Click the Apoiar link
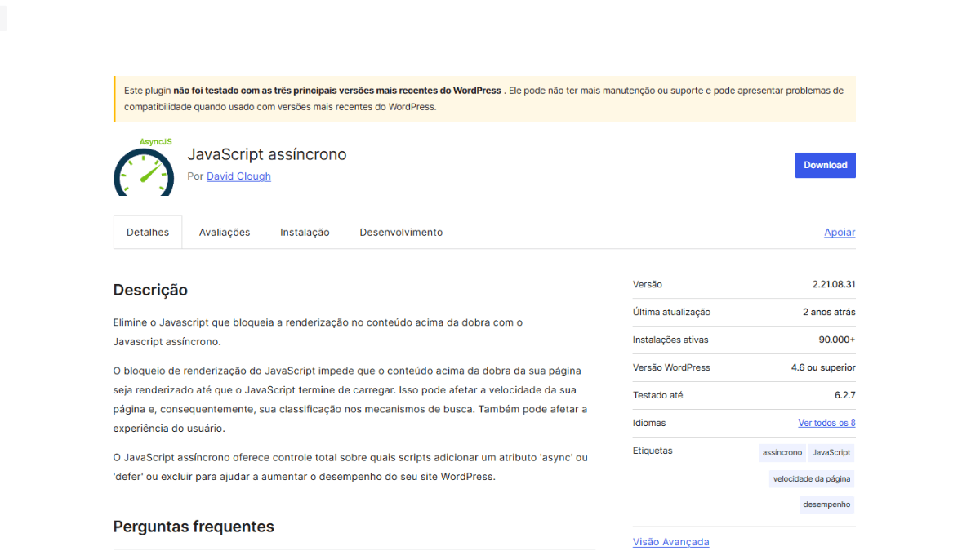This screenshot has height=551, width=980. click(x=840, y=233)
